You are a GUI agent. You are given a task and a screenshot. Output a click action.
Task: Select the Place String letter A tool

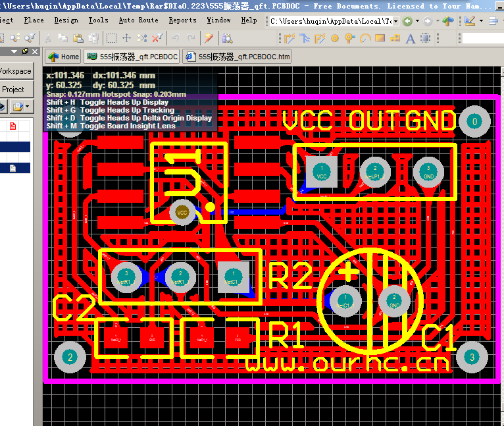pos(411,39)
